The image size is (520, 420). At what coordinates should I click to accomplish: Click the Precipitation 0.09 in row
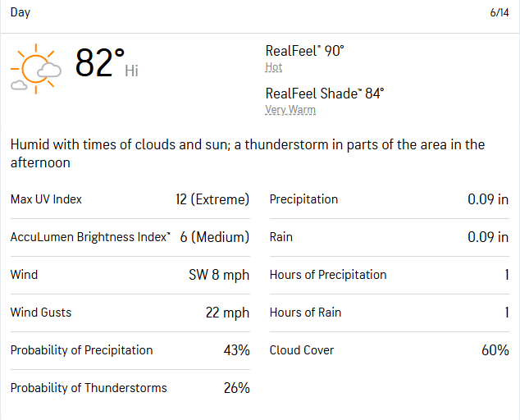(390, 199)
